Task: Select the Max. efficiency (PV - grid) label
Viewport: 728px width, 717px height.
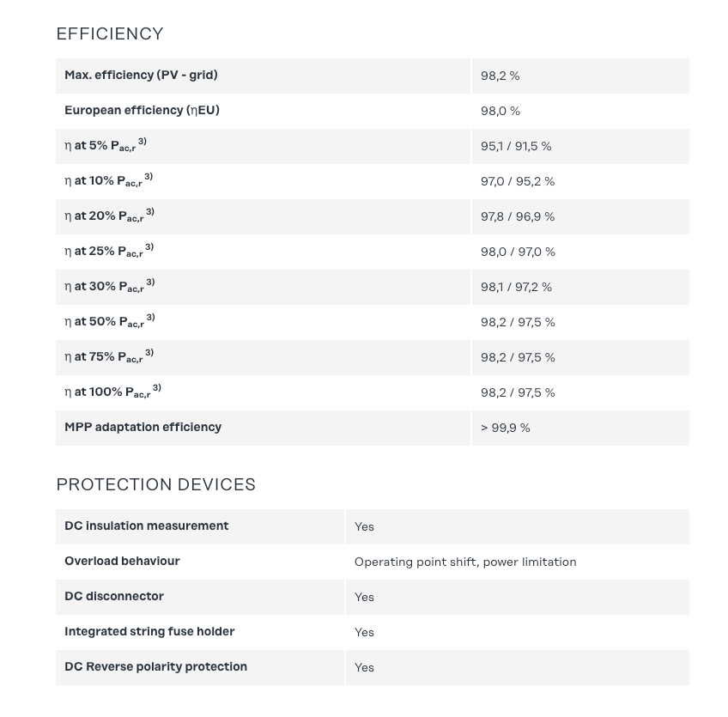Action: [x=141, y=76]
